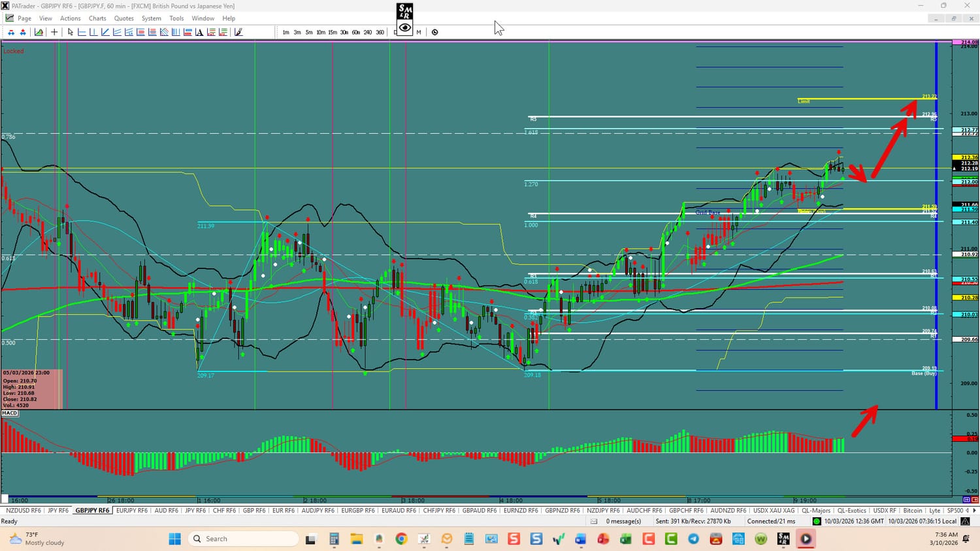
Task: Select the crosshair cursor tool
Action: [x=54, y=32]
